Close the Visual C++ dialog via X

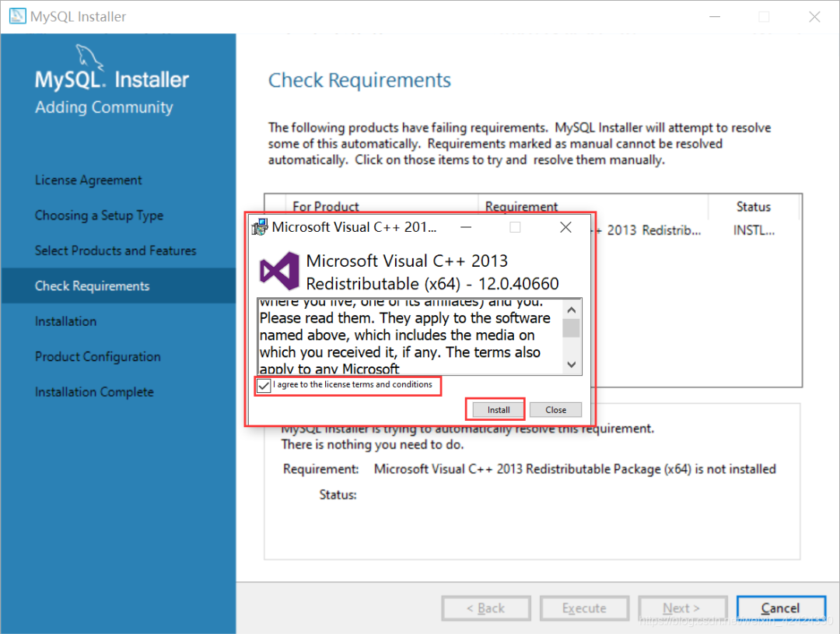click(x=565, y=227)
